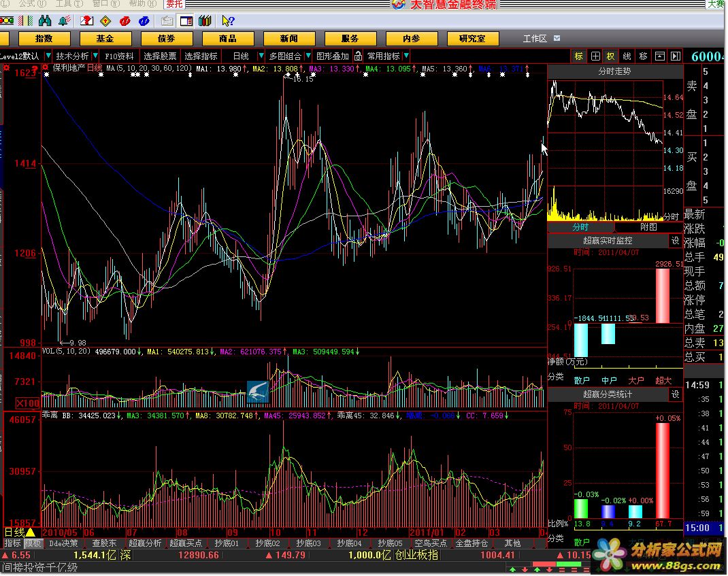
Task: Open the 公式 menu
Action: pyautogui.click(x=33, y=3)
